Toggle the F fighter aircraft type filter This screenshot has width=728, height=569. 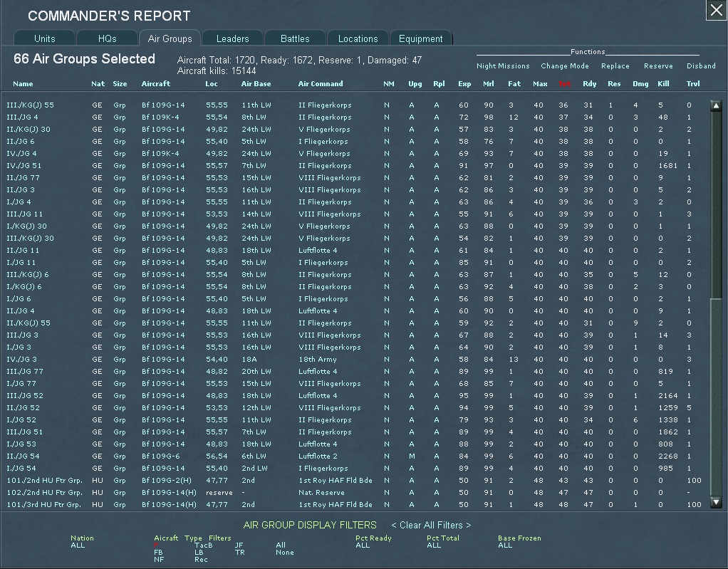156,545
